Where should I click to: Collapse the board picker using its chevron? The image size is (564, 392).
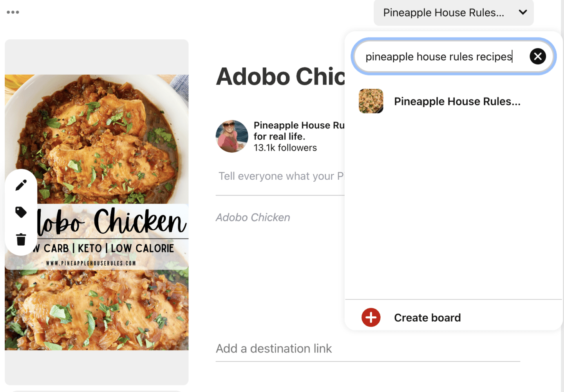(522, 13)
